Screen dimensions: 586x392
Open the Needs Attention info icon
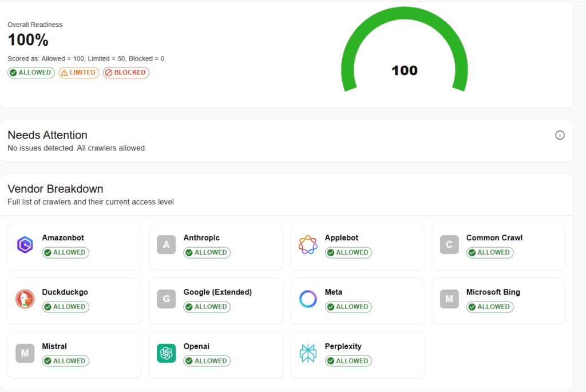pyautogui.click(x=560, y=135)
